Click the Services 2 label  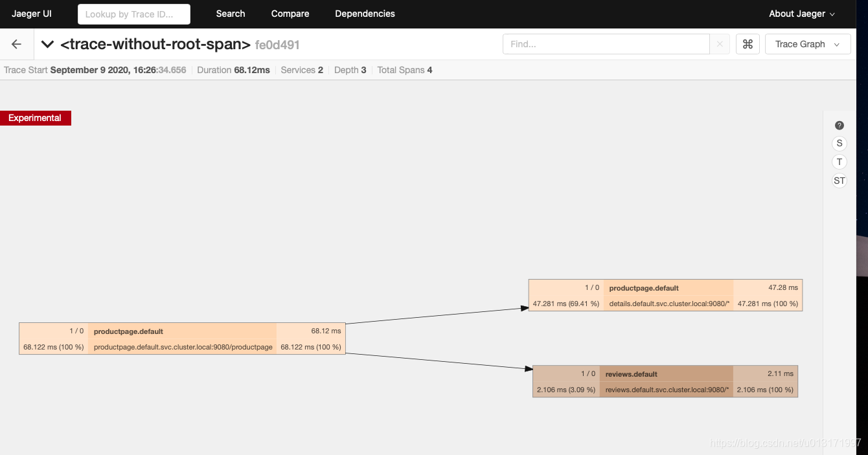(x=302, y=70)
